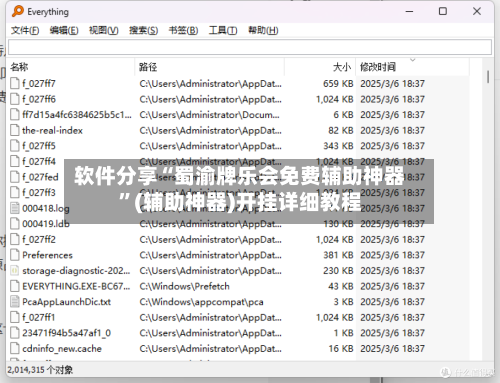Click the icon beside Preferences file

[x=15, y=255]
